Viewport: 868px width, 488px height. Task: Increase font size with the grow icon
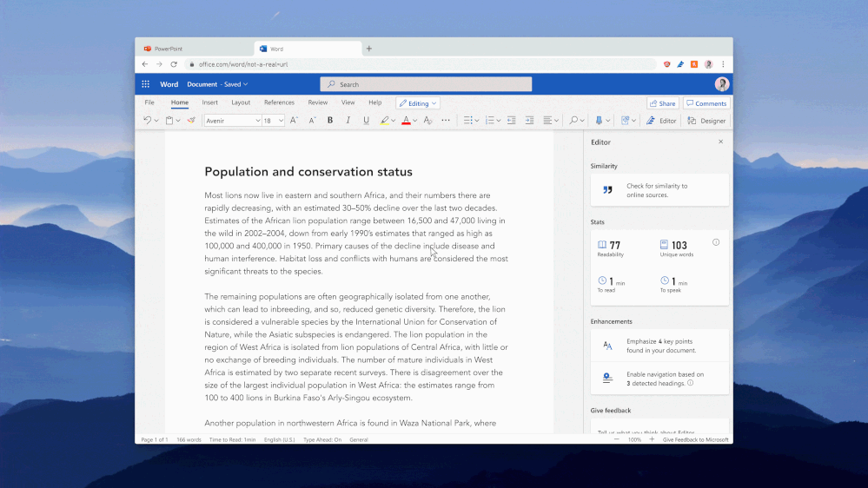point(294,121)
